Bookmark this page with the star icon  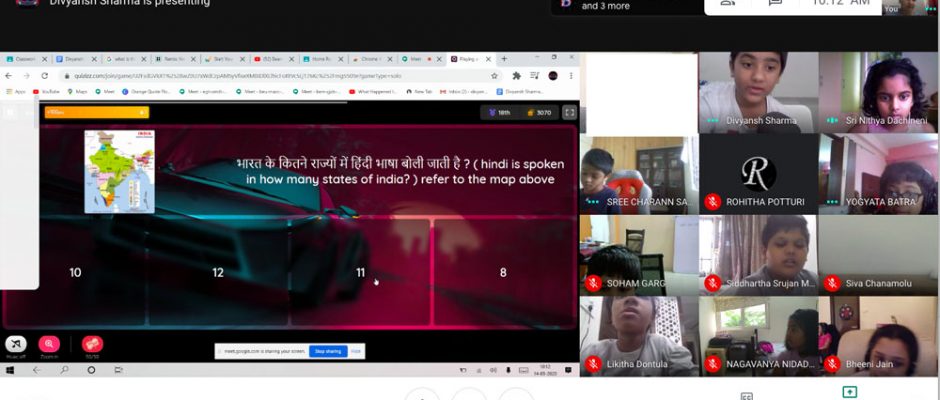[494, 76]
